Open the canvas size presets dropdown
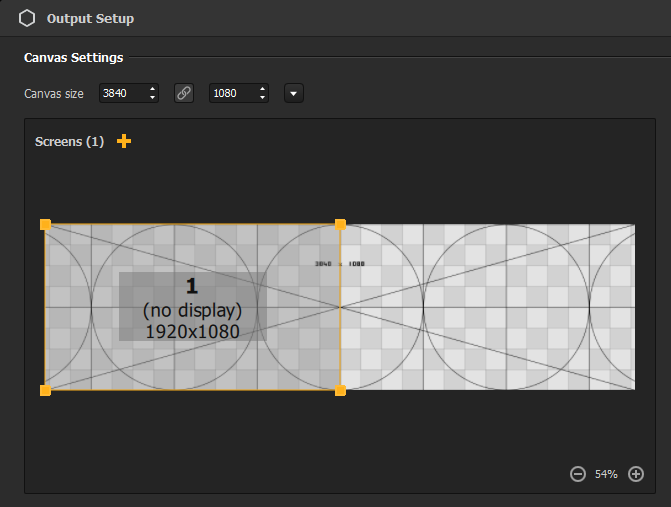This screenshot has height=507, width=671. point(294,93)
